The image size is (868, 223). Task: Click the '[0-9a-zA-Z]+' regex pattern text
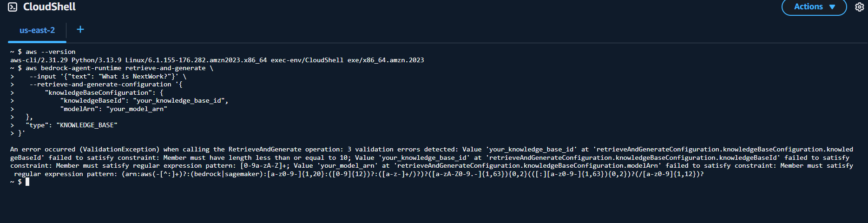pyautogui.click(x=264, y=166)
